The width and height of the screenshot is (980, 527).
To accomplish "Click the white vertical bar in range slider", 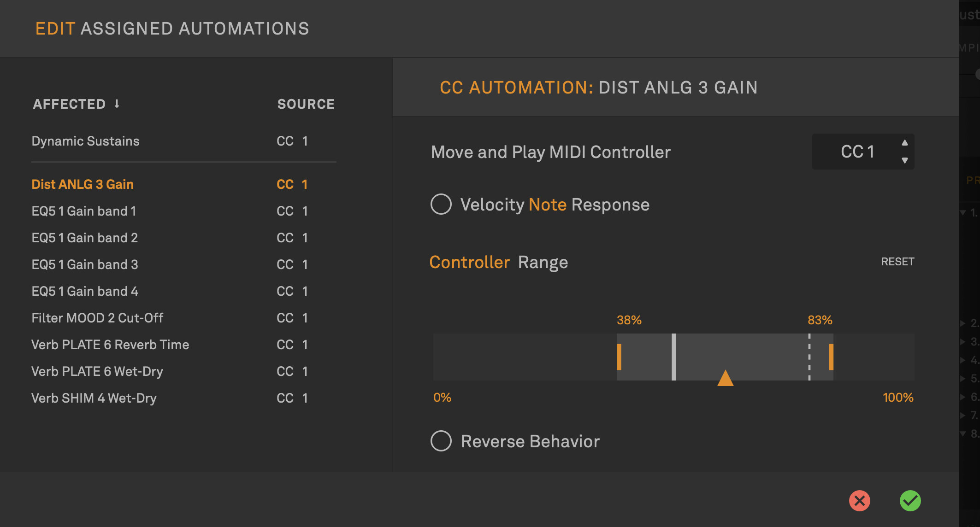I will (x=673, y=357).
